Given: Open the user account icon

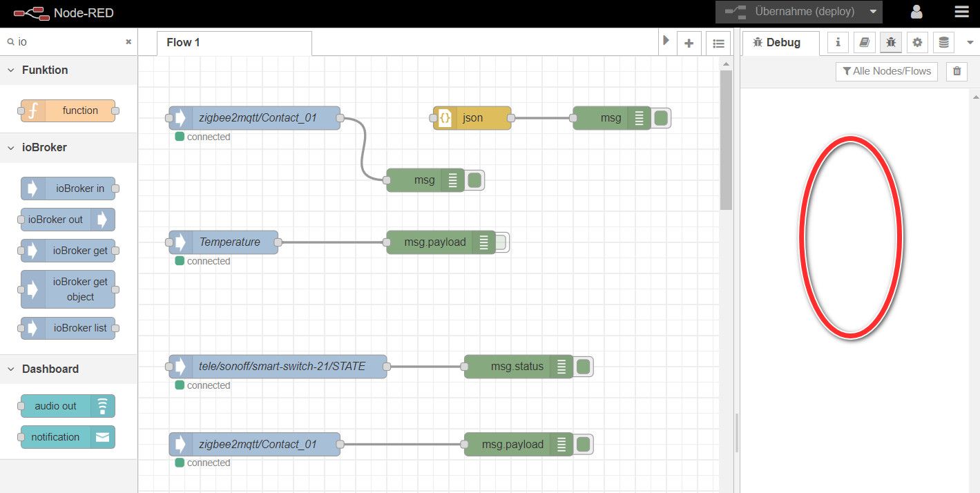Looking at the screenshot, I should (916, 12).
